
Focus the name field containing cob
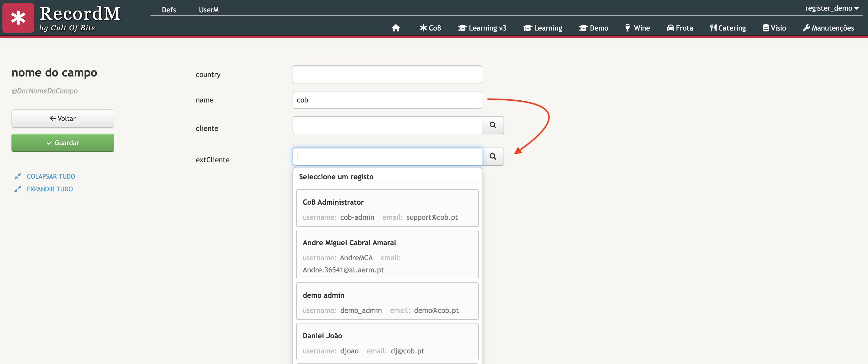point(387,100)
